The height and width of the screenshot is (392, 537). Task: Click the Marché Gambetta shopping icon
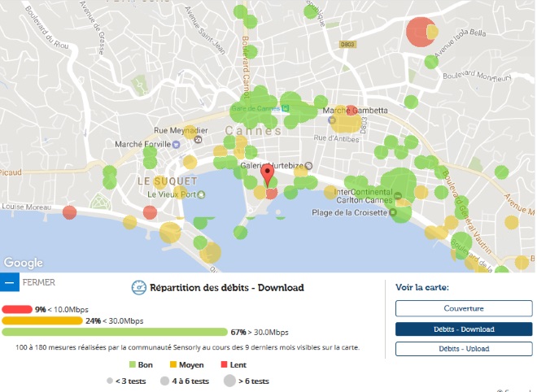pyautogui.click(x=331, y=120)
